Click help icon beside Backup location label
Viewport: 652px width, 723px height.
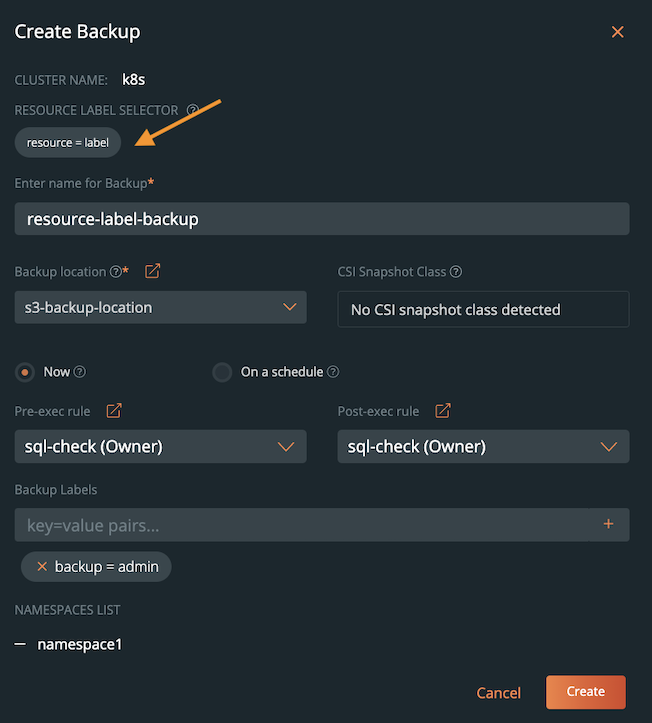[116, 271]
